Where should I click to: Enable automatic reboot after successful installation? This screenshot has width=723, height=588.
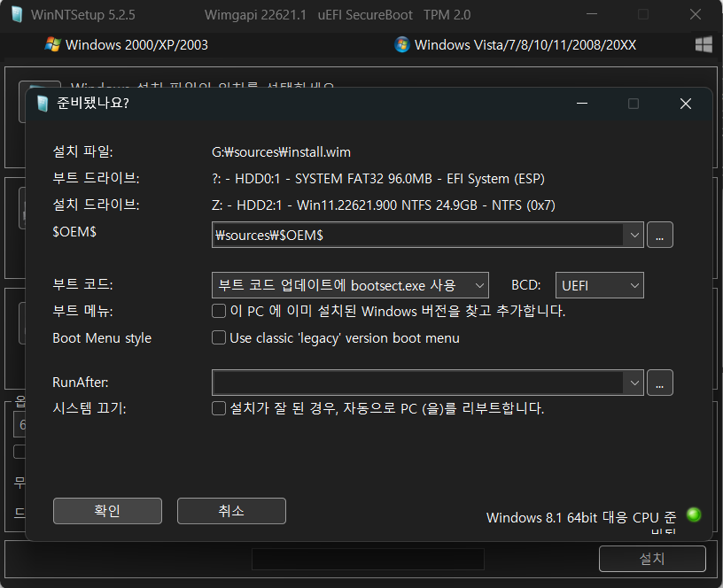pyautogui.click(x=219, y=408)
